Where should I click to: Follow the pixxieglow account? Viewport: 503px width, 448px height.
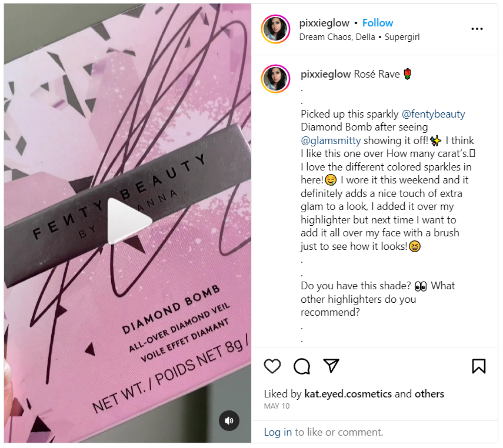pos(378,23)
